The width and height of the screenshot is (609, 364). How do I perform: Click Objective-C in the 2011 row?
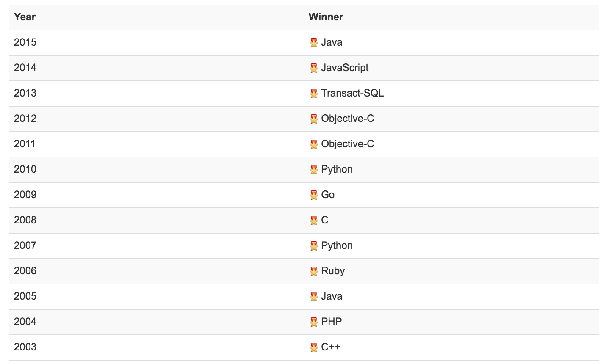pos(347,144)
